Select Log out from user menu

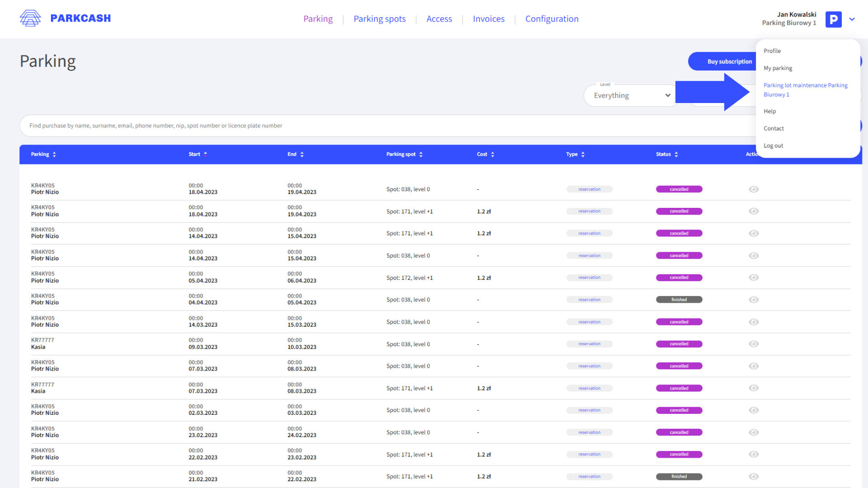click(773, 146)
